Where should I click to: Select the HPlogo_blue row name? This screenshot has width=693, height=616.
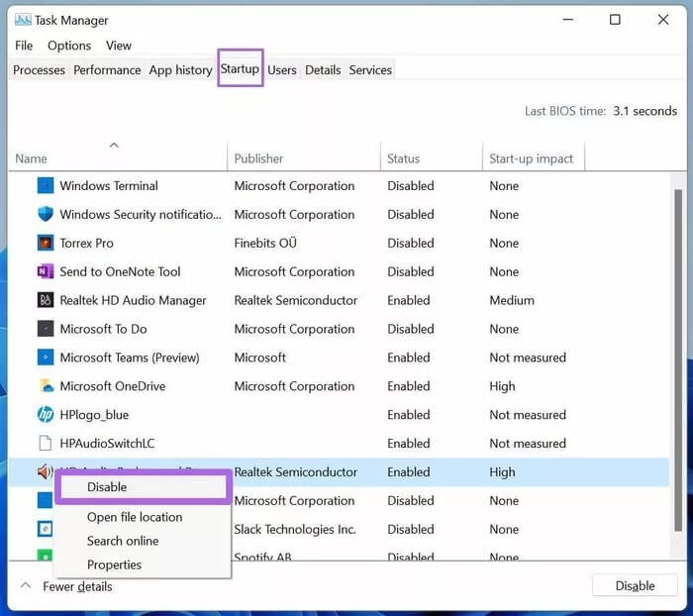[94, 415]
